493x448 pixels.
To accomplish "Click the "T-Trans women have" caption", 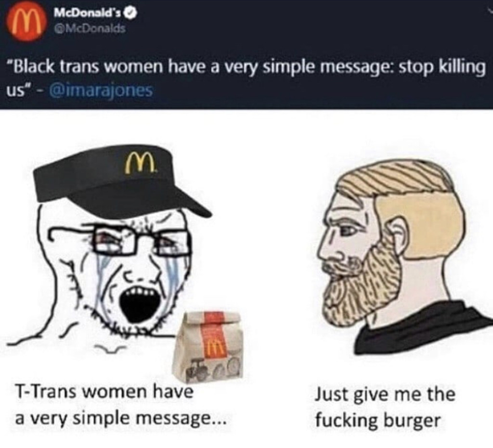I will [104, 391].
